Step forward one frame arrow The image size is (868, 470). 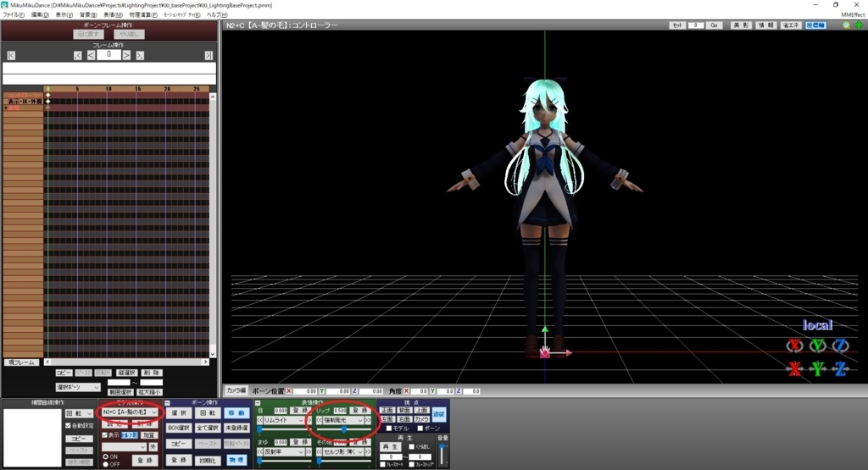click(x=126, y=55)
